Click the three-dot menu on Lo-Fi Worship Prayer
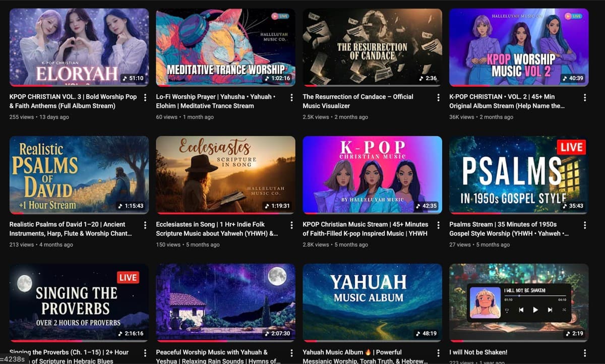The height and width of the screenshot is (364, 605). [291, 98]
